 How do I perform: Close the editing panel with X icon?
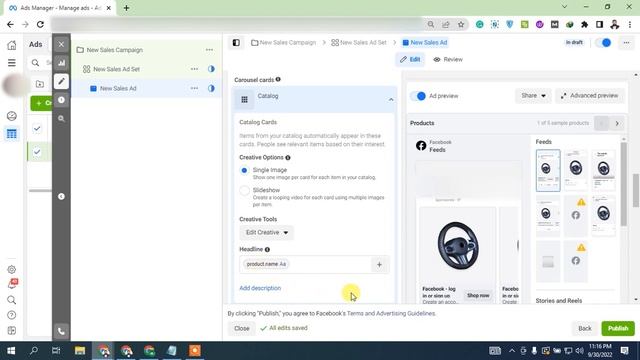(61, 44)
